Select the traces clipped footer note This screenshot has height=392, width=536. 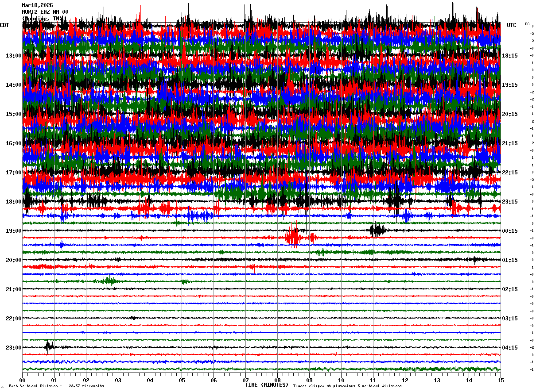point(347,386)
